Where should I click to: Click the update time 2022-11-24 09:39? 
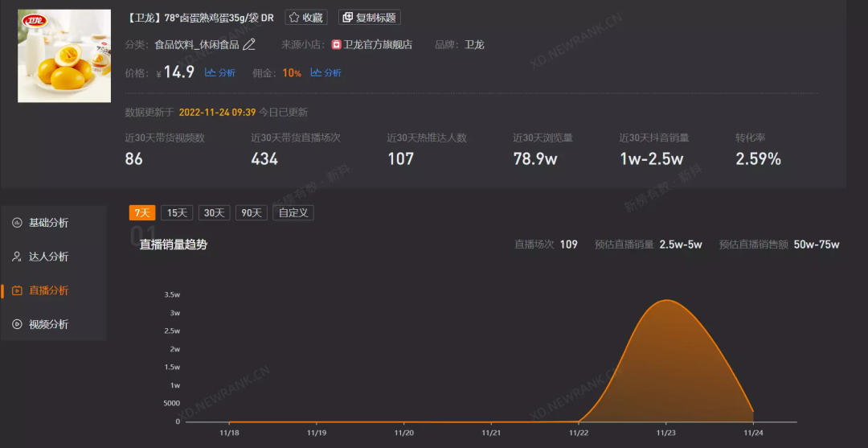click(x=218, y=113)
